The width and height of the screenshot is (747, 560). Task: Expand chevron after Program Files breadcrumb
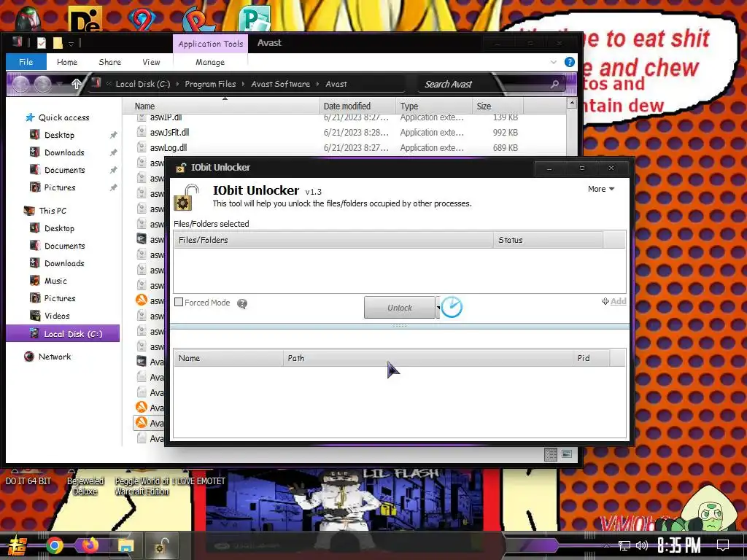point(244,84)
